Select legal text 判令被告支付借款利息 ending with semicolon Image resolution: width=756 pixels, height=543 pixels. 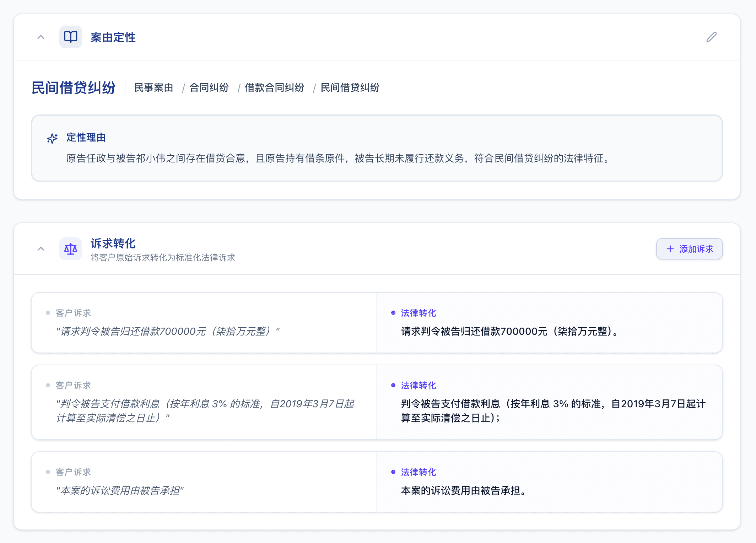point(553,411)
